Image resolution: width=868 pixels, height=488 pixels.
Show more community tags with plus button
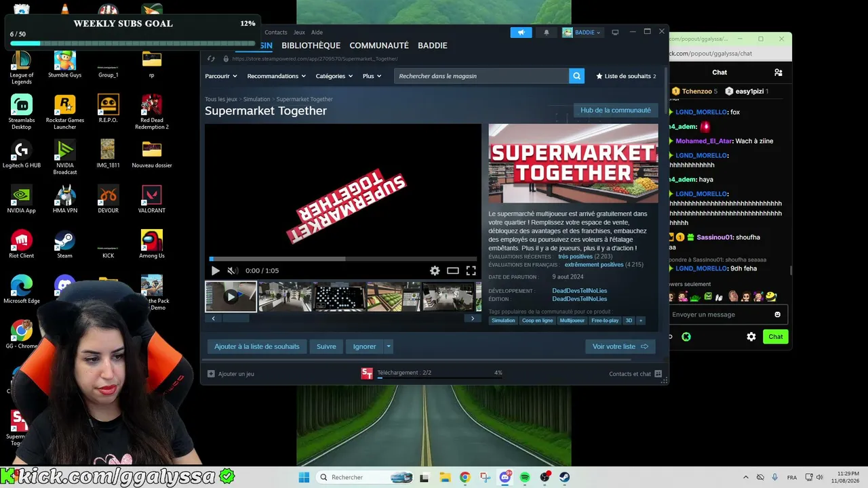[640, 321]
